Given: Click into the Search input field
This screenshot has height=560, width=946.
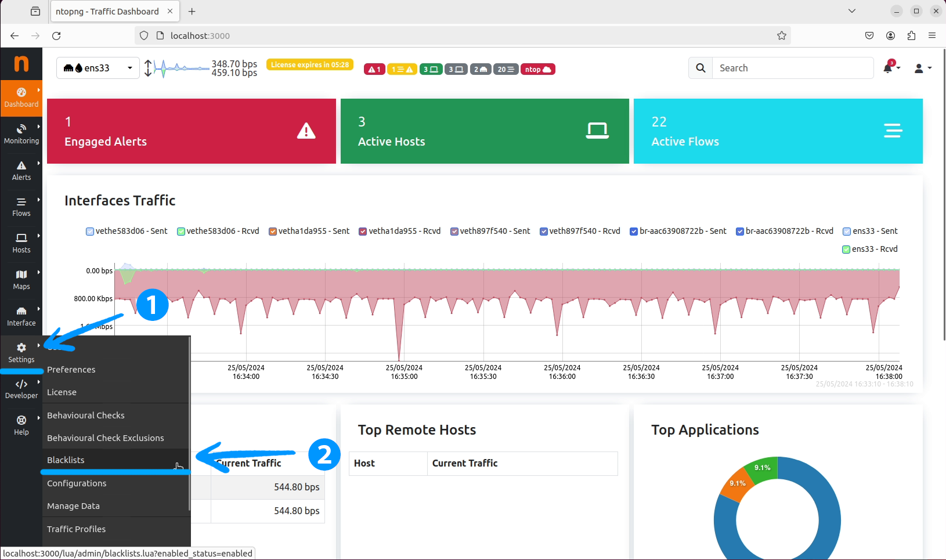Looking at the screenshot, I should pyautogui.click(x=792, y=68).
